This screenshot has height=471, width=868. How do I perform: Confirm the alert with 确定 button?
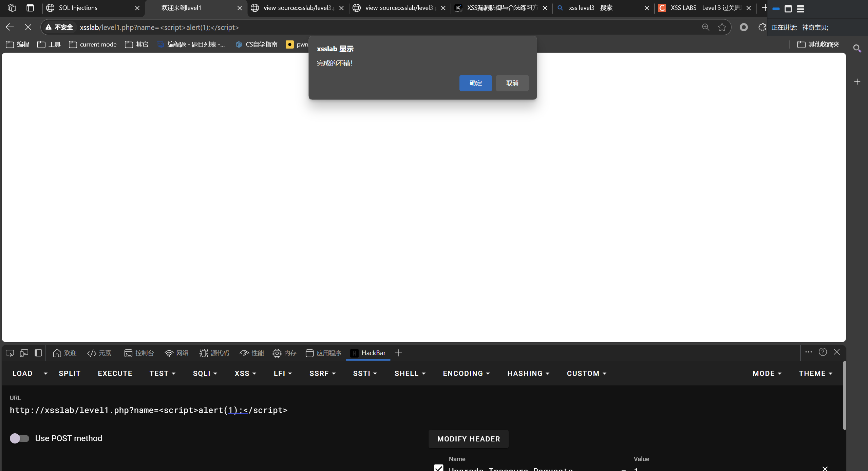pyautogui.click(x=475, y=83)
